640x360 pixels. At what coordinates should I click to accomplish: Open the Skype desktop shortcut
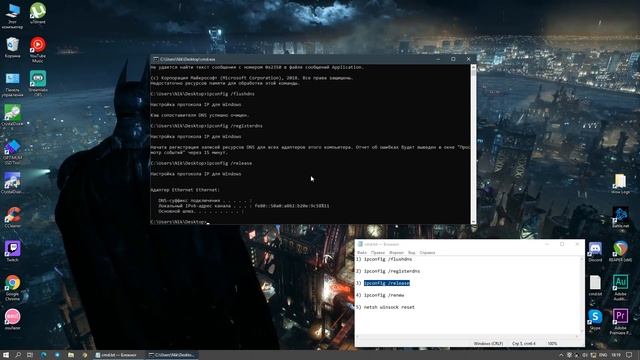pyautogui.click(x=595, y=319)
